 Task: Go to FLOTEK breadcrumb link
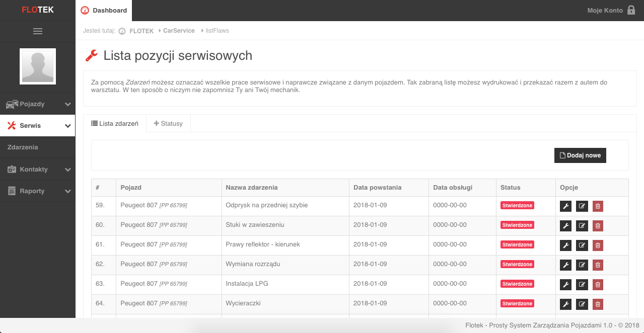point(141,31)
